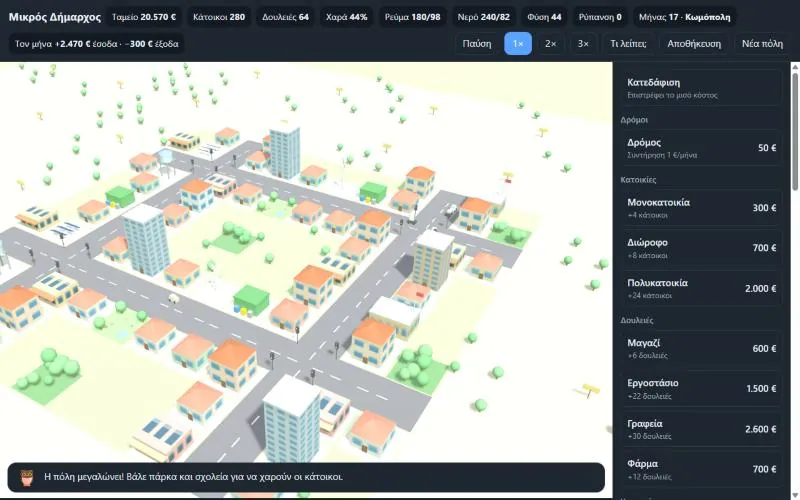This screenshot has width=800, height=500.
Task: Click the Μικρός Δήμαρχος game title
Action: (x=55, y=17)
